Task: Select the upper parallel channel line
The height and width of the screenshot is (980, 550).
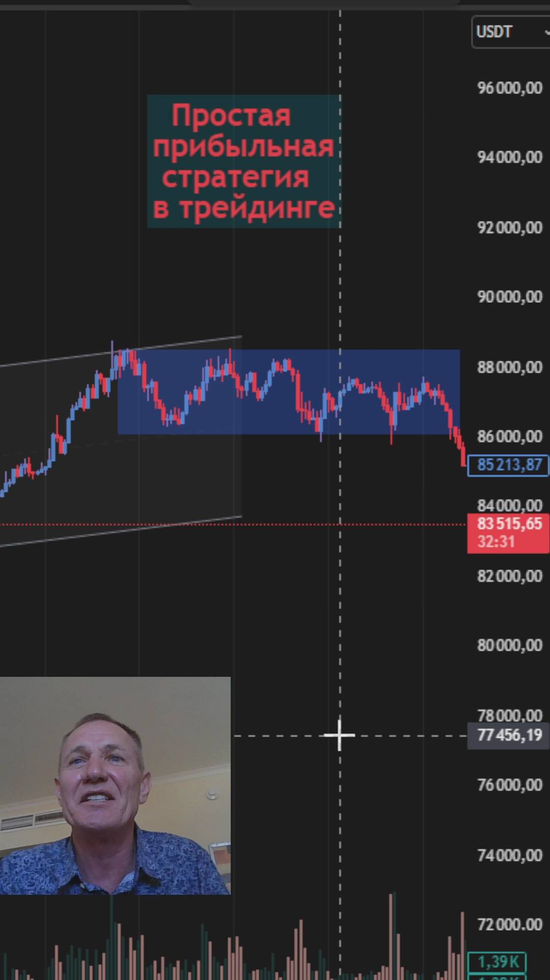Action: 121,351
